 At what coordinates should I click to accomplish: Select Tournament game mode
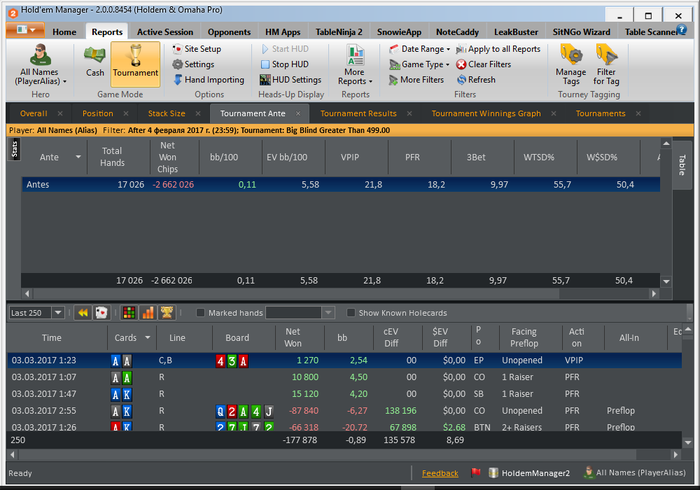tap(135, 63)
